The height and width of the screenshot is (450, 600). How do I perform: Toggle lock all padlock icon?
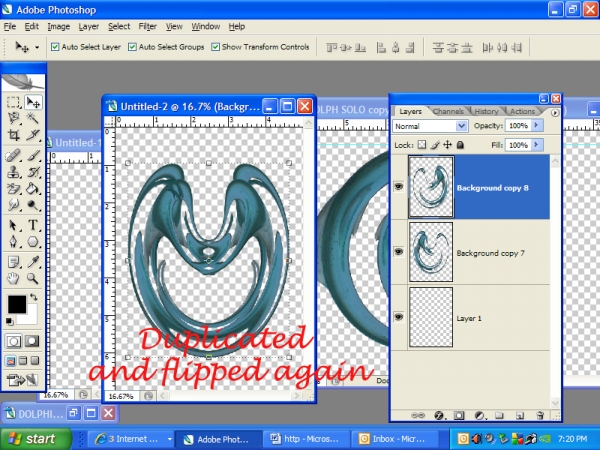[x=460, y=145]
